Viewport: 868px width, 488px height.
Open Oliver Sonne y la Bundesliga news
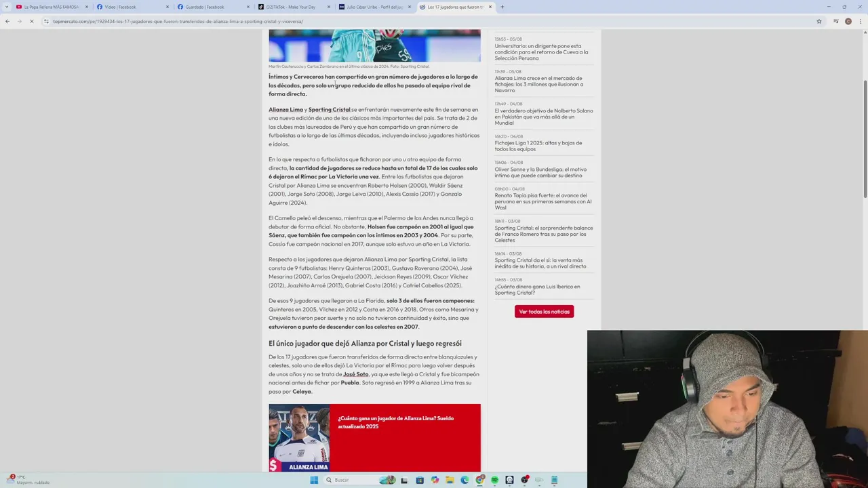[540, 172]
